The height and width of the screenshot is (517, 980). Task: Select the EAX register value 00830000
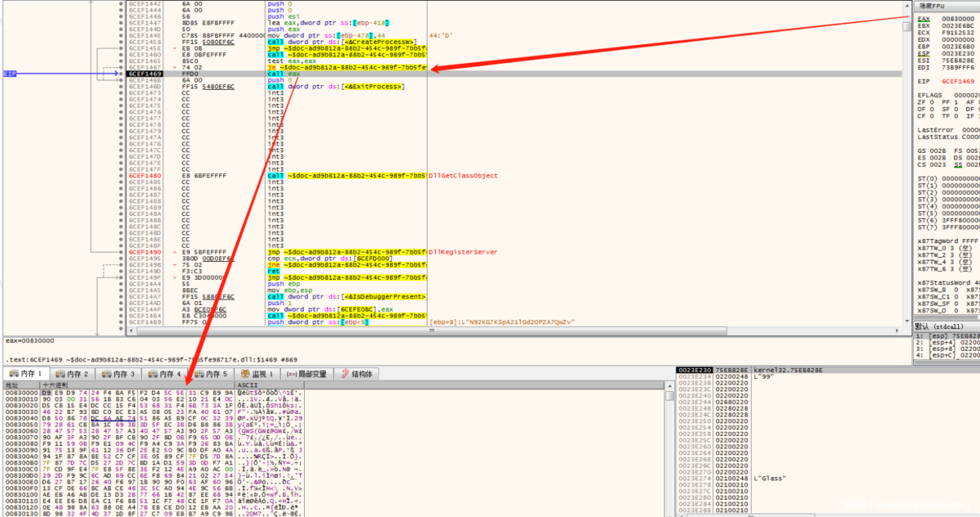click(957, 19)
